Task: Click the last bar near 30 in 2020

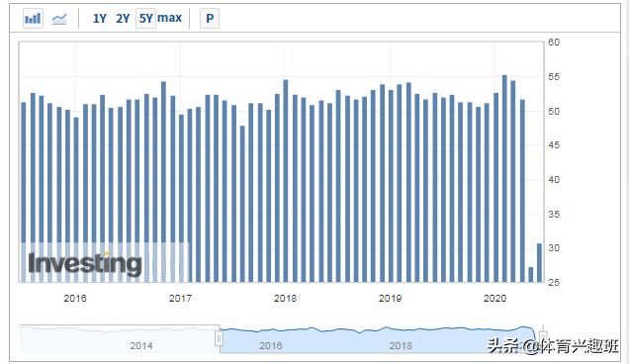Action: pos(539,263)
